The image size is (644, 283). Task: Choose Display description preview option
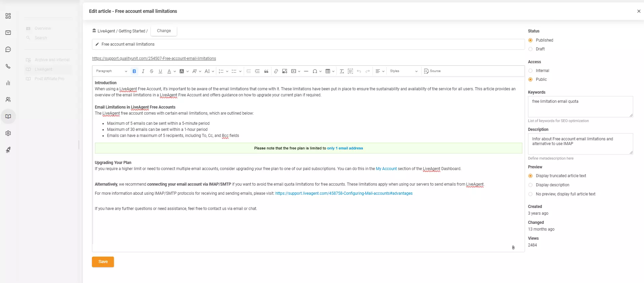[530, 185]
